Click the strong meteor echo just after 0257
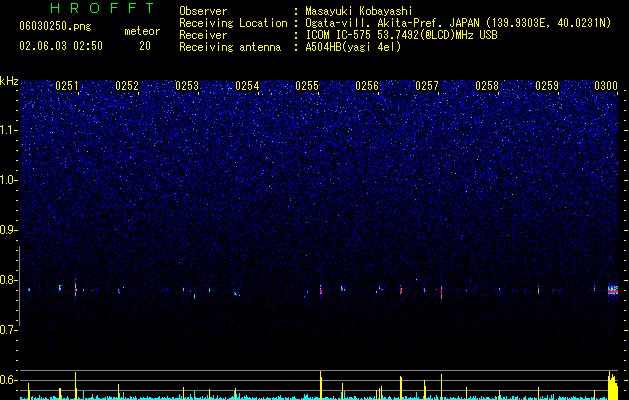The width and height of the screenshot is (629, 400). (x=441, y=292)
